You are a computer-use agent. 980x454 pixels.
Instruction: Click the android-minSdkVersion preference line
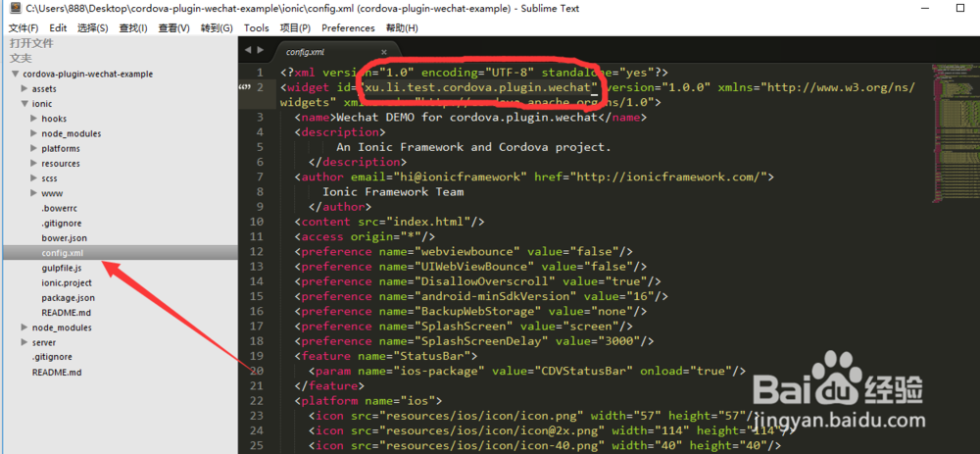(481, 296)
